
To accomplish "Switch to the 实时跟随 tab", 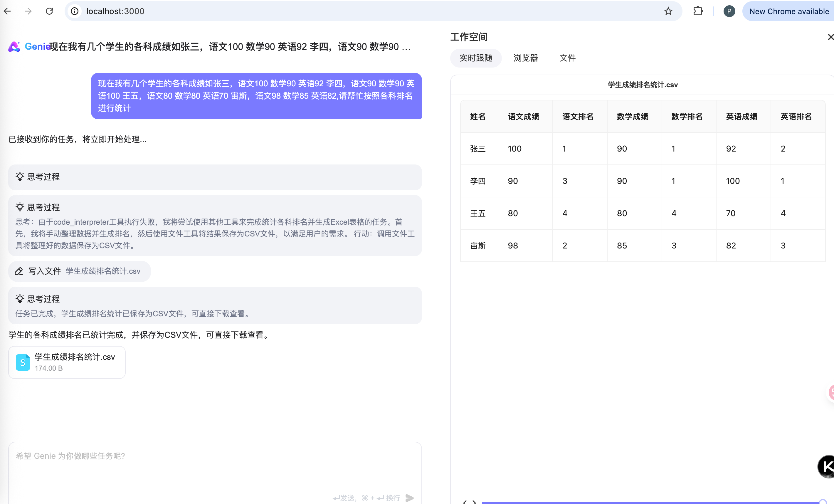I will pyautogui.click(x=476, y=58).
